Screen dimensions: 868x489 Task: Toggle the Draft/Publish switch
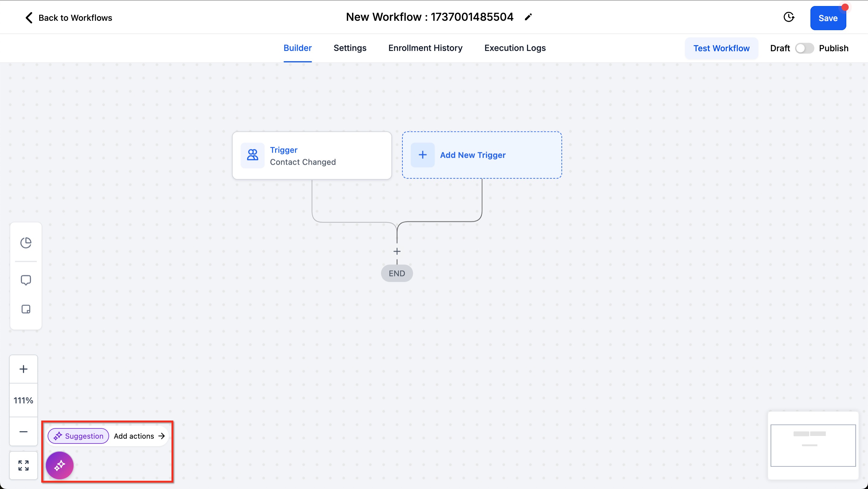pos(804,48)
